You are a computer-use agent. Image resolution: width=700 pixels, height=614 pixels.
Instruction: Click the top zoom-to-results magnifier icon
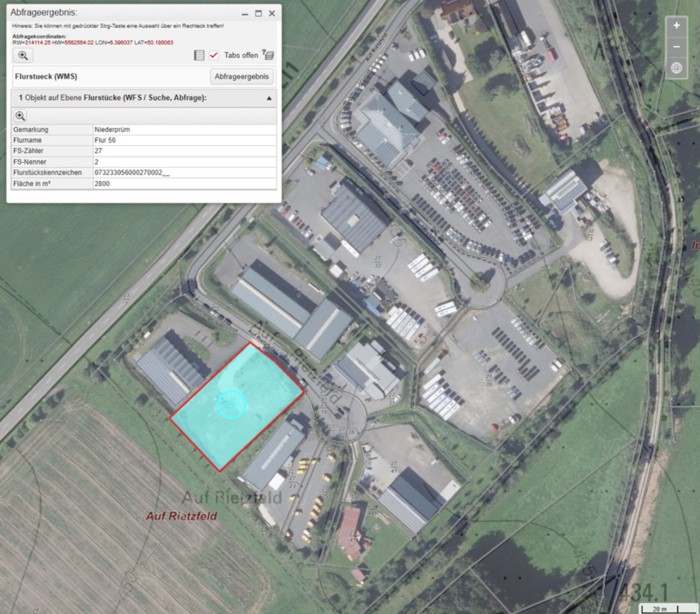pyautogui.click(x=23, y=55)
